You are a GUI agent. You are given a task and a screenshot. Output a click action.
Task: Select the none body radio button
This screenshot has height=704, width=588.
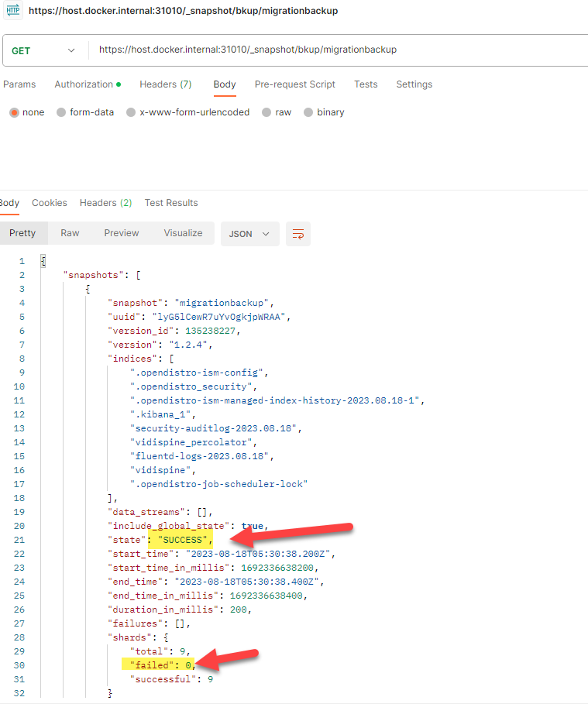[14, 112]
